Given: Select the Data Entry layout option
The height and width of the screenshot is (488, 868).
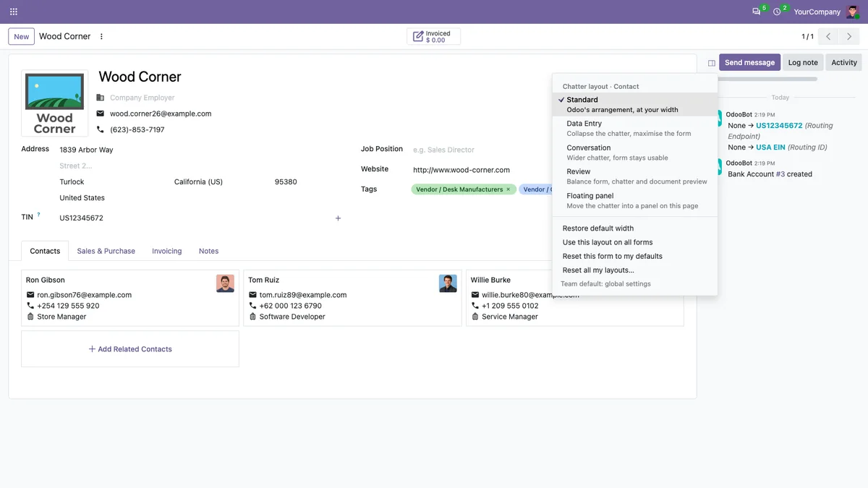Looking at the screenshot, I should 635,129.
